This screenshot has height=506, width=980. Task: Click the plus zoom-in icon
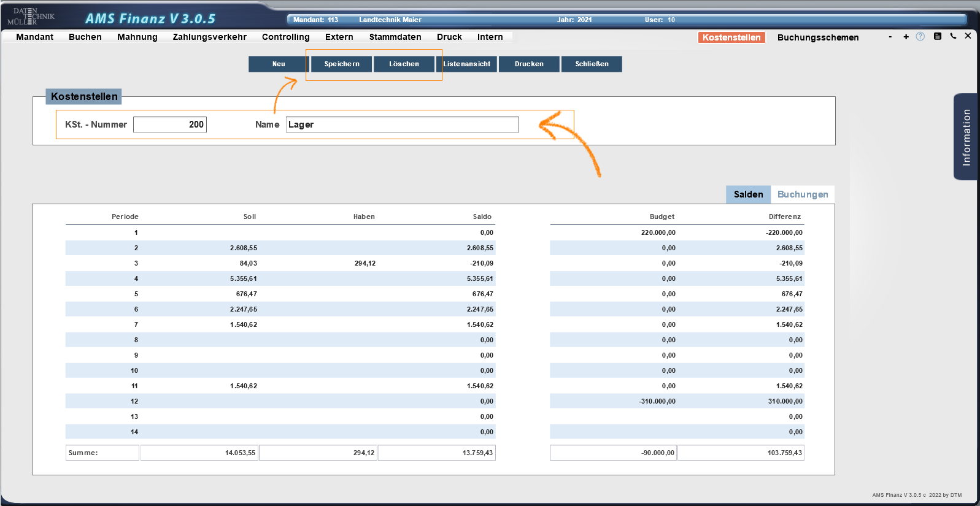click(x=906, y=37)
